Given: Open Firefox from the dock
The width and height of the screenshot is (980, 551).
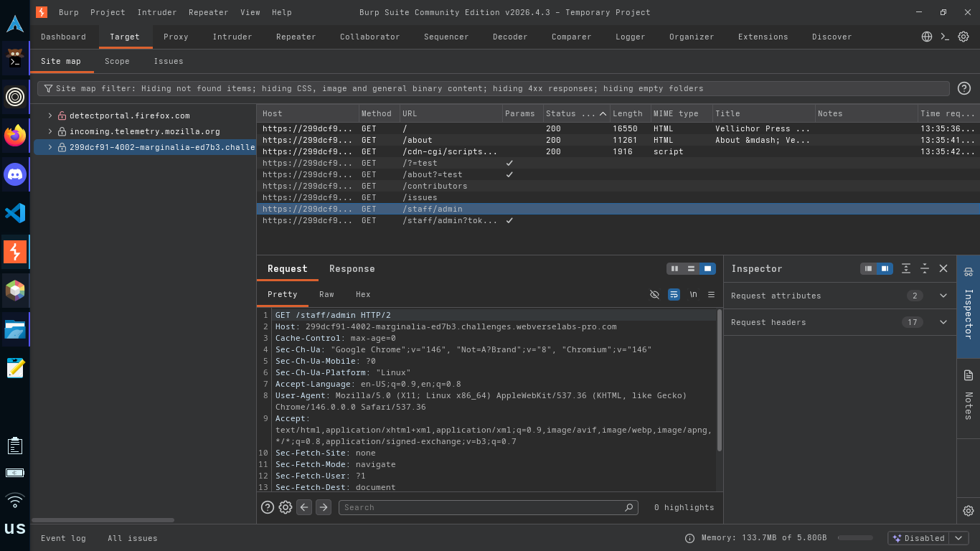Looking at the screenshot, I should (15, 135).
